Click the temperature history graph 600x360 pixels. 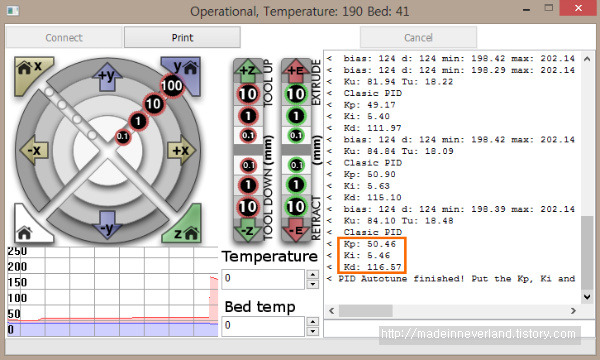click(113, 292)
